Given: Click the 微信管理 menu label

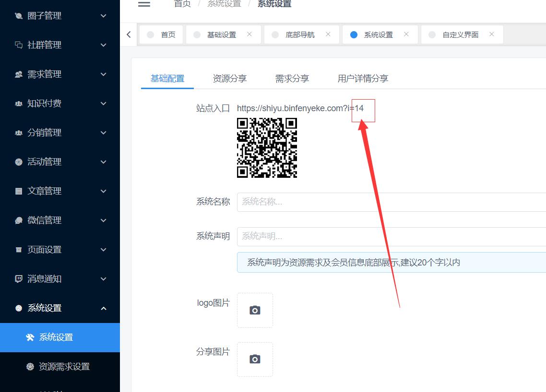Looking at the screenshot, I should click(44, 220).
